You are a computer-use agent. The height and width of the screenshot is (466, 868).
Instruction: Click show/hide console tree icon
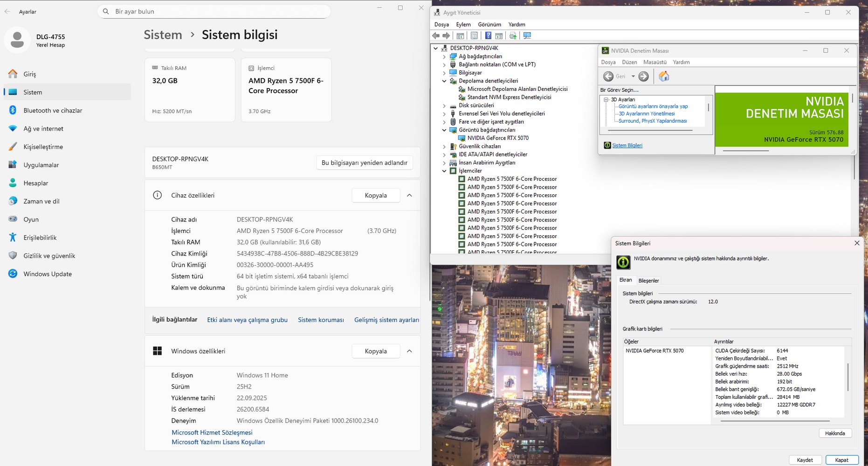pos(460,36)
